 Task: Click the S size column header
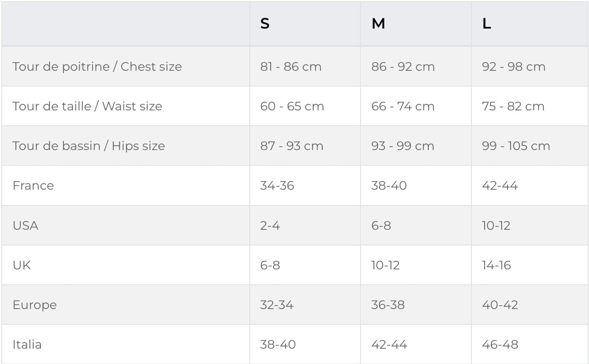tap(265, 24)
